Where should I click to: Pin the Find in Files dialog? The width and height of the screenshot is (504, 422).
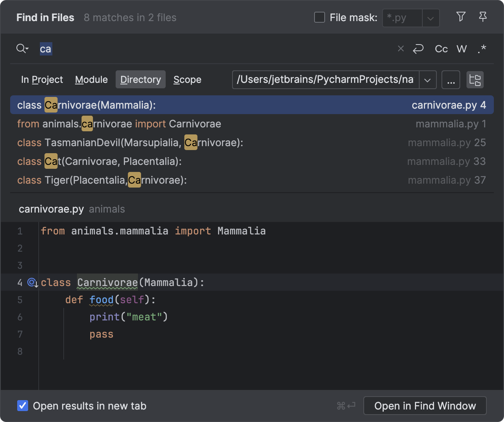(483, 17)
